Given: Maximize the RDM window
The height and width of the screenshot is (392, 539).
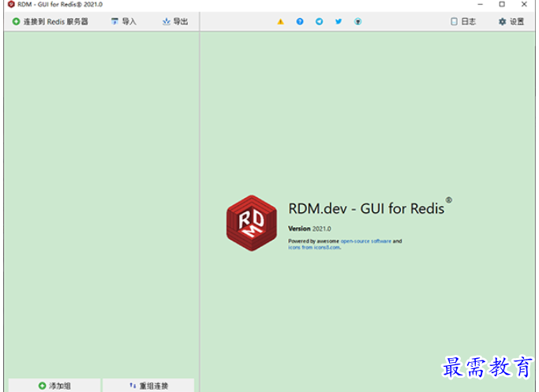Looking at the screenshot, I should tap(502, 4).
